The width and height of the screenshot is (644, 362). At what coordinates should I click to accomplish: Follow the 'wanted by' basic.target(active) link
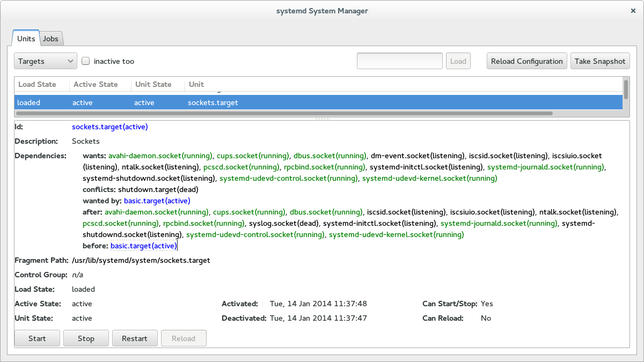[x=157, y=201]
